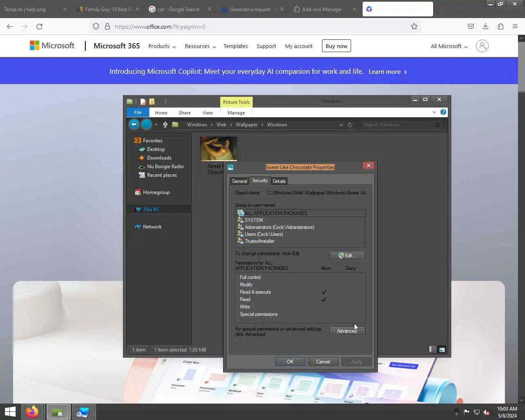Click the volume muted tray icon
Viewport: 525px width, 420px height.
(486, 412)
